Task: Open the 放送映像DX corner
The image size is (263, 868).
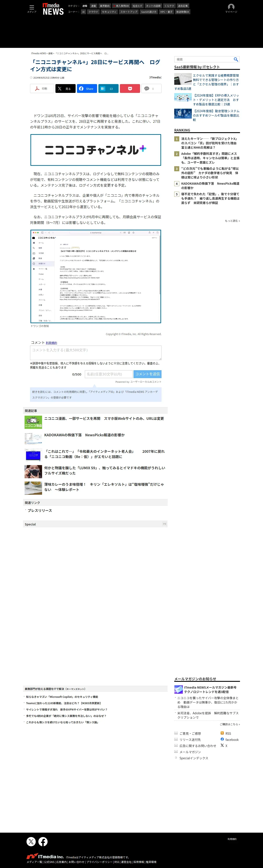Action: (183, 12)
